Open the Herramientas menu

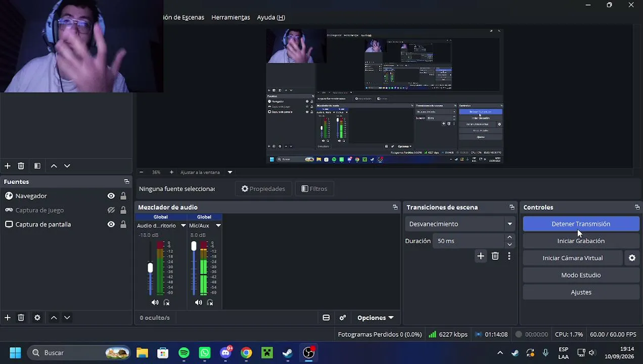pyautogui.click(x=231, y=17)
